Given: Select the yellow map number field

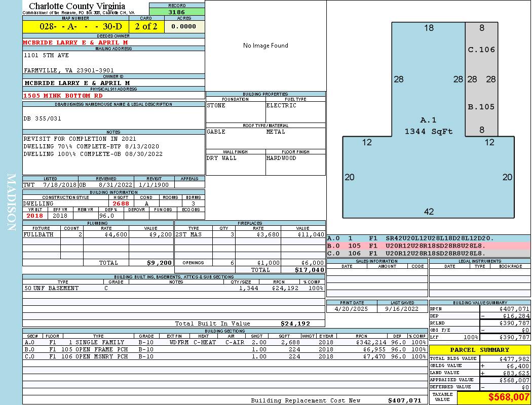Looking at the screenshot, I should click(x=75, y=26).
